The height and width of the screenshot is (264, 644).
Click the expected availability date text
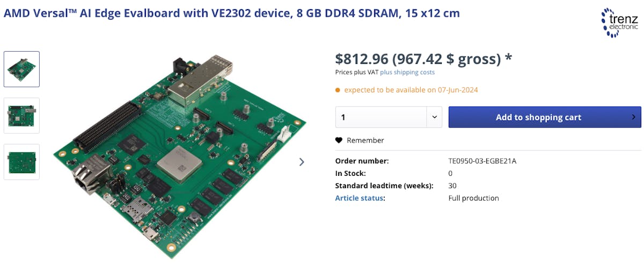pyautogui.click(x=411, y=90)
